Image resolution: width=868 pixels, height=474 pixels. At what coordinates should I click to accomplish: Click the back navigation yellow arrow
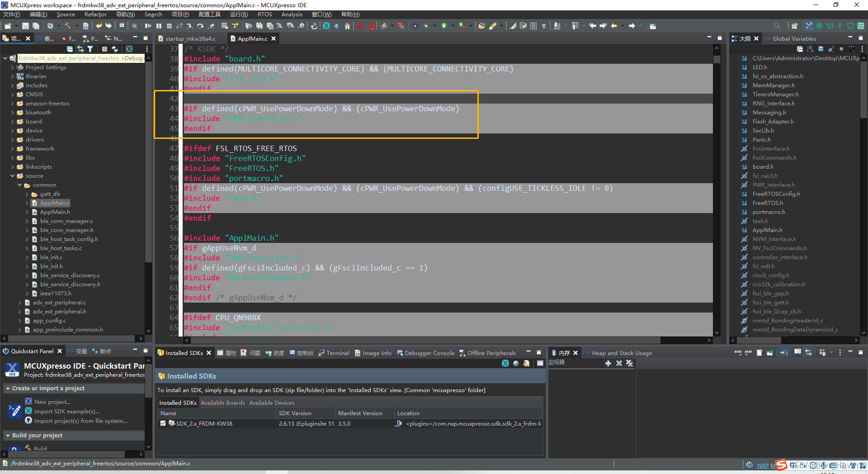[x=614, y=26]
